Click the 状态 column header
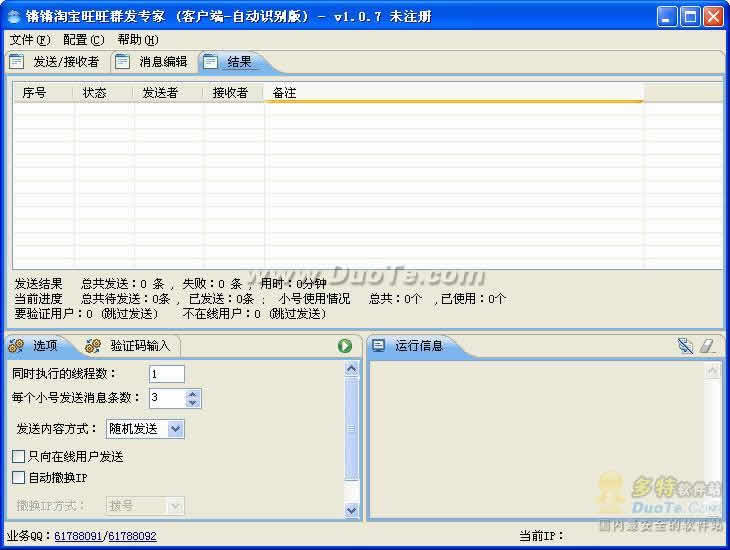This screenshot has width=730, height=550. coord(104,93)
